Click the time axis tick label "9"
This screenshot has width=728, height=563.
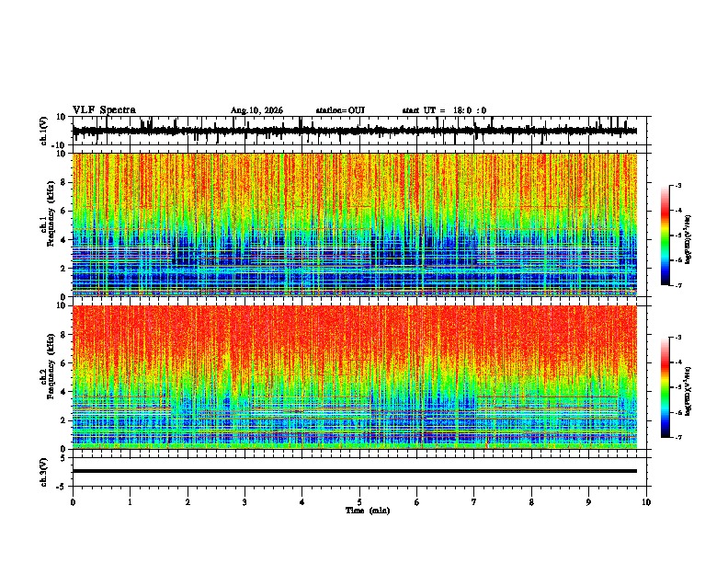pos(588,502)
